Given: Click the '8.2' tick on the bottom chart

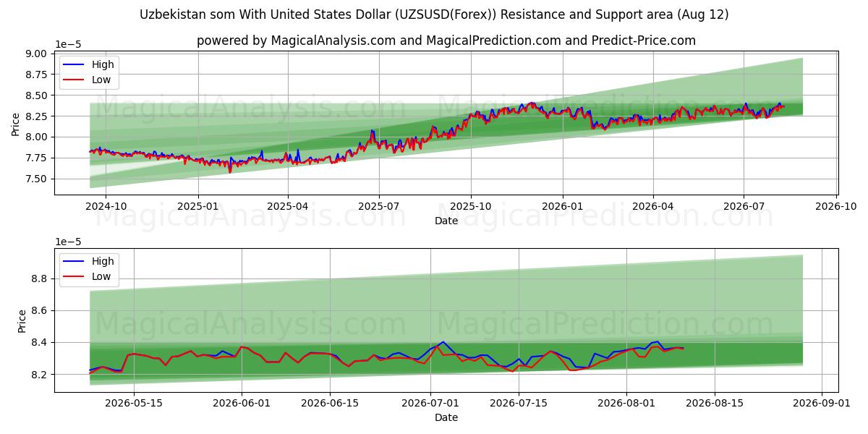Looking at the screenshot, I should 40,375.
